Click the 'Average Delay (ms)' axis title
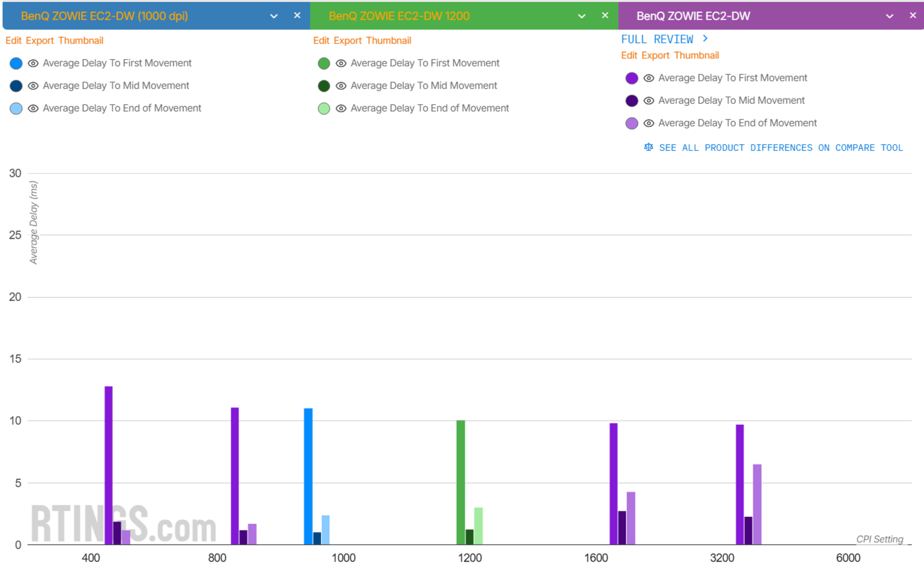 pos(33,223)
